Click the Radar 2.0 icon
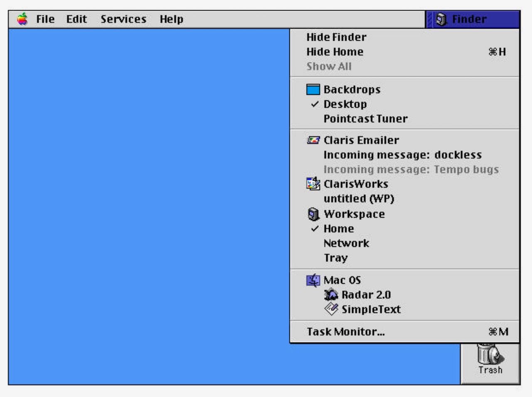Screen dimensions: 532x397 [x=331, y=295]
